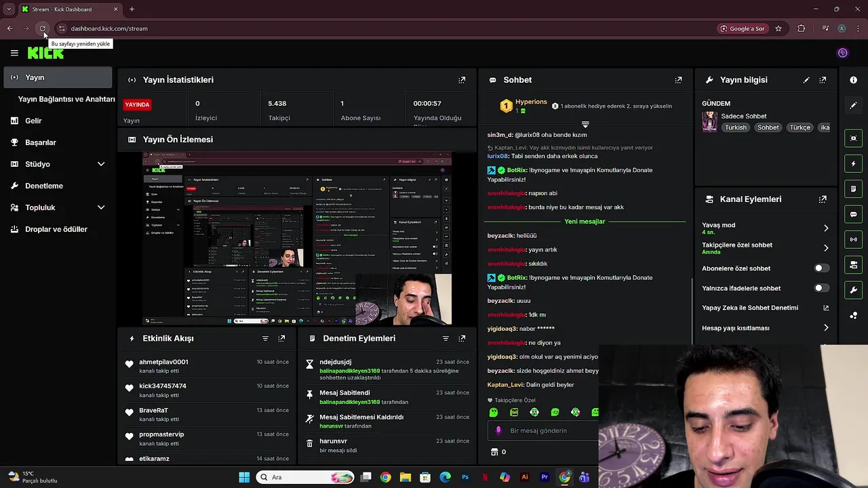The width and height of the screenshot is (868, 488).
Task: Open Yayın Bağlantısı ve Anahtarı page
Action: (66, 99)
